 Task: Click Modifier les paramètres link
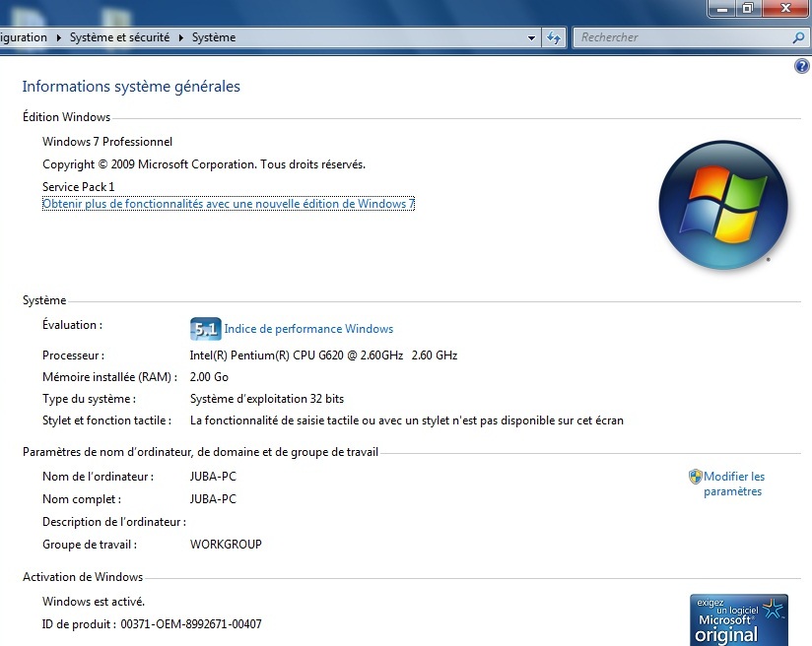[x=734, y=484]
